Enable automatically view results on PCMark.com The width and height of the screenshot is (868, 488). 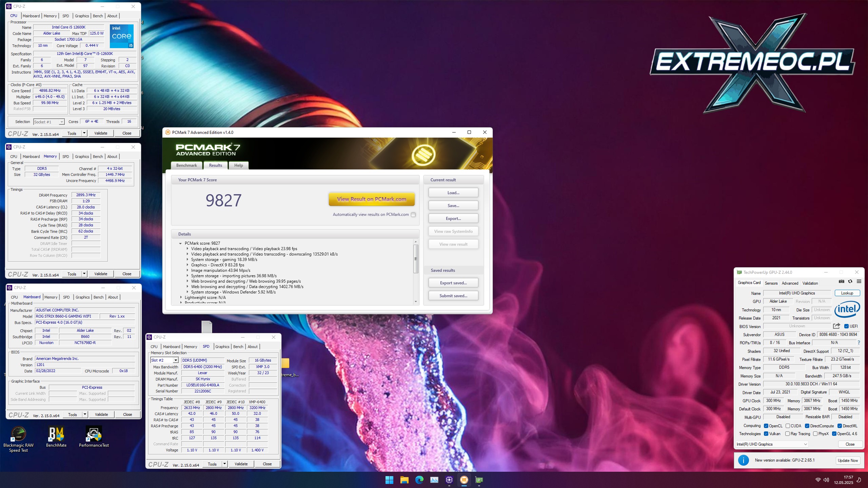(413, 215)
